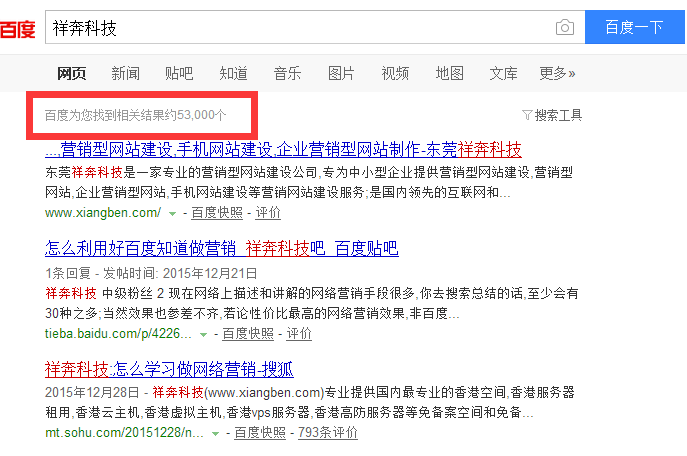
Task: Open camera image search icon
Action: point(565,28)
